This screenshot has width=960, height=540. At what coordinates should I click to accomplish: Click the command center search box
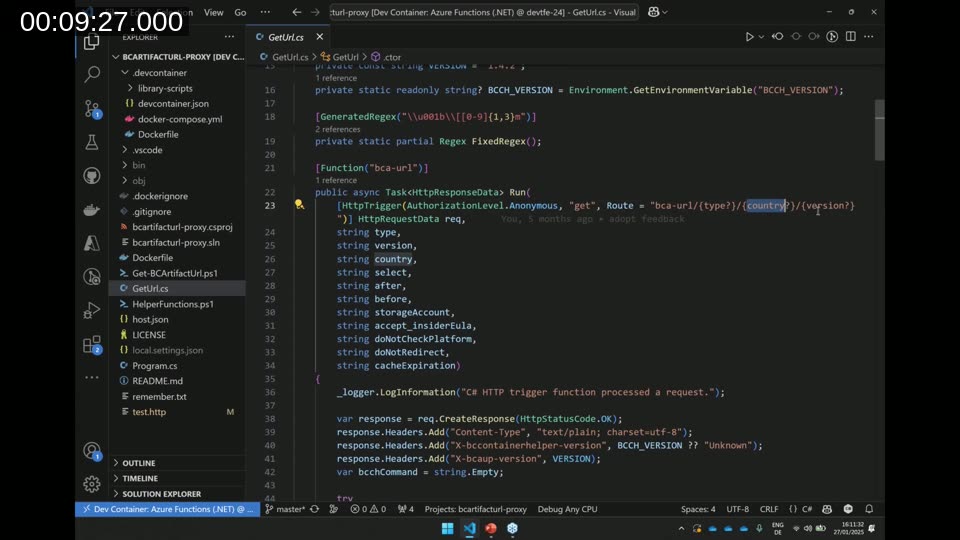[x=484, y=12]
